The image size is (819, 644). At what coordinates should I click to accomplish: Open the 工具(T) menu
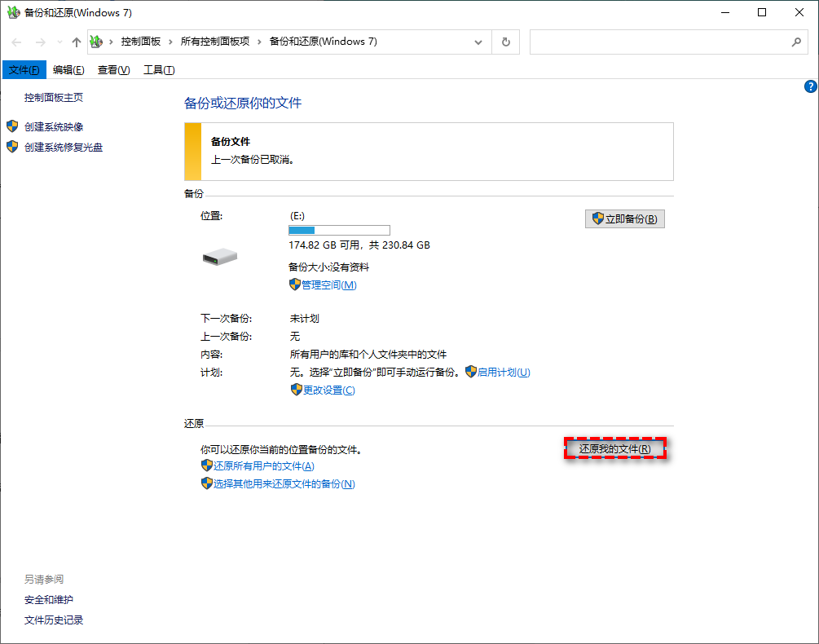[159, 70]
